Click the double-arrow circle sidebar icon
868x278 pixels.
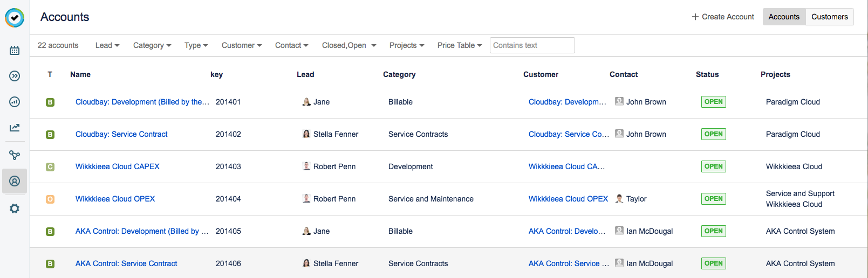[15, 76]
